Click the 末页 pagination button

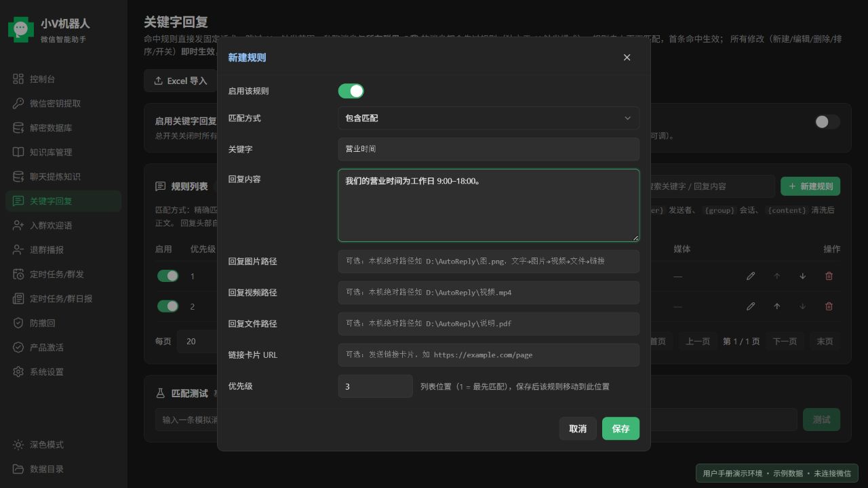tap(825, 342)
